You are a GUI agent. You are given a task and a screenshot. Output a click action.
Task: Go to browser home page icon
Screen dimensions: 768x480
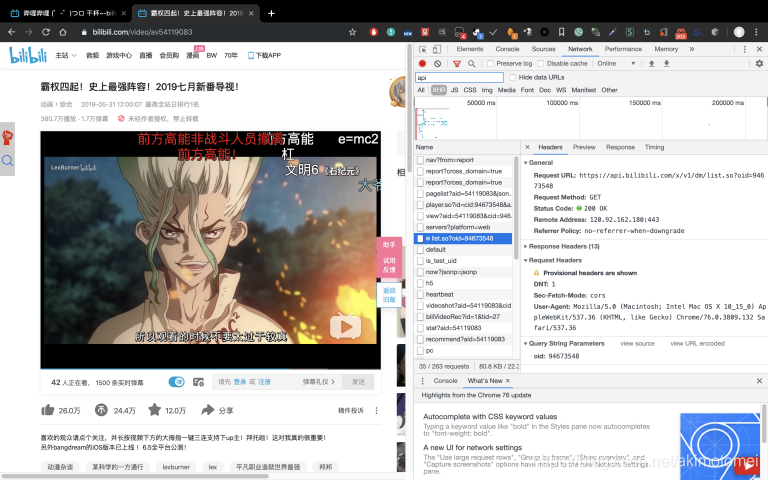[63, 32]
